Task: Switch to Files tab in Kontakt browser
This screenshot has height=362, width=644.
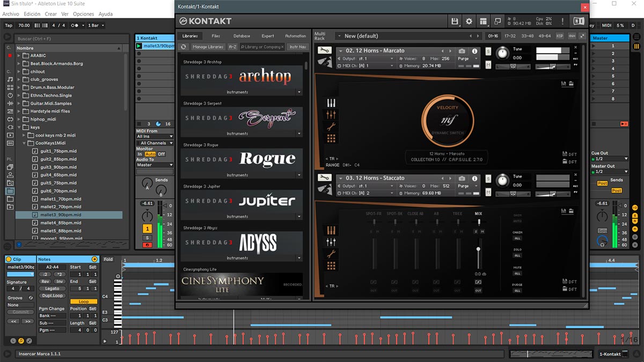Action: click(216, 36)
